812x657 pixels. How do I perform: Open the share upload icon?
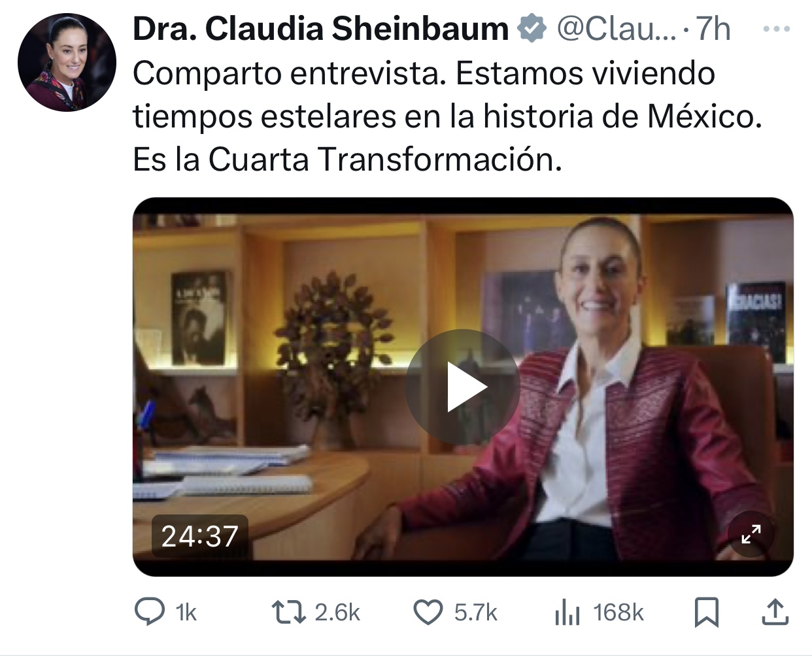pos(775,613)
